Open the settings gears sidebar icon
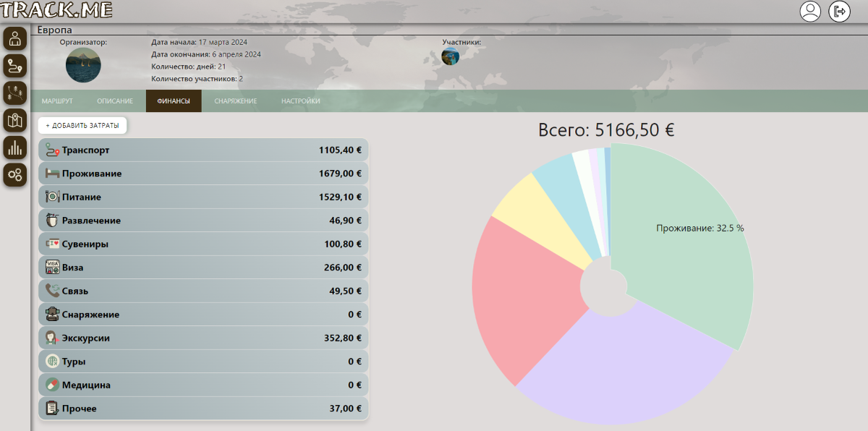Image resolution: width=868 pixels, height=431 pixels. point(14,174)
